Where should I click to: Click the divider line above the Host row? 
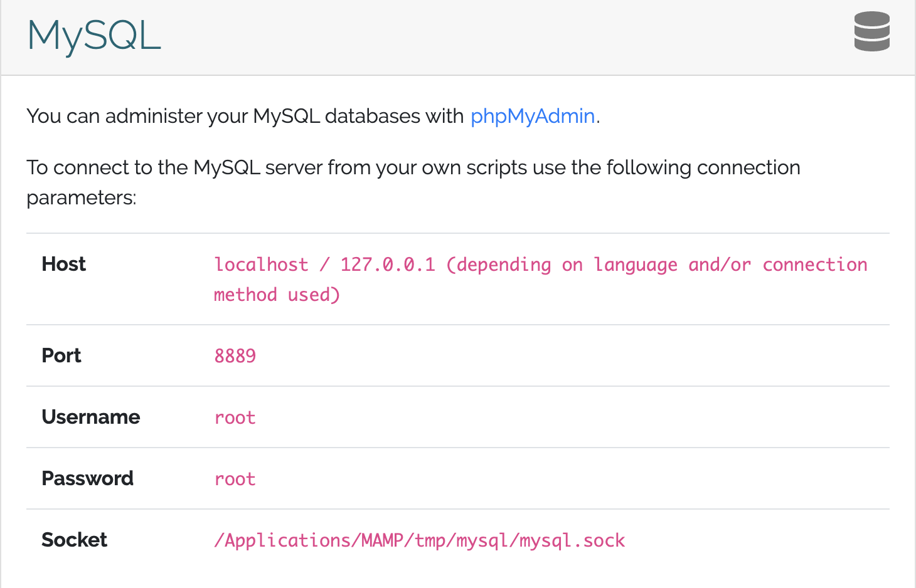[458, 233]
